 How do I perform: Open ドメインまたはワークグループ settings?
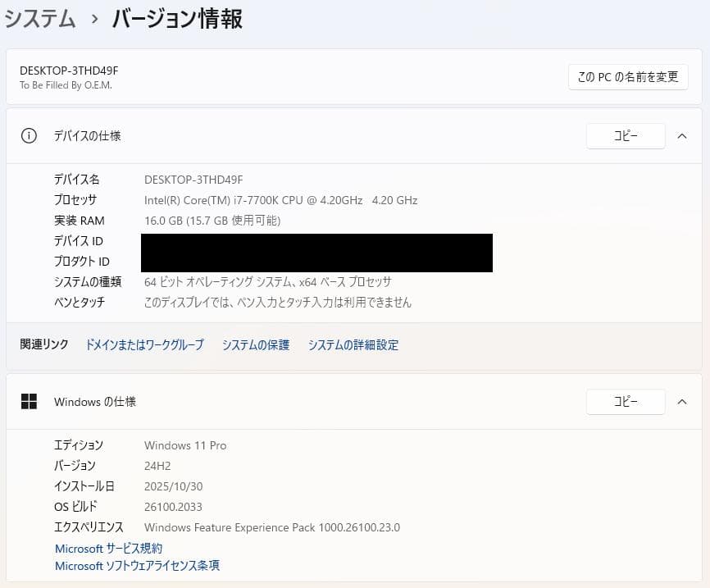click(144, 344)
